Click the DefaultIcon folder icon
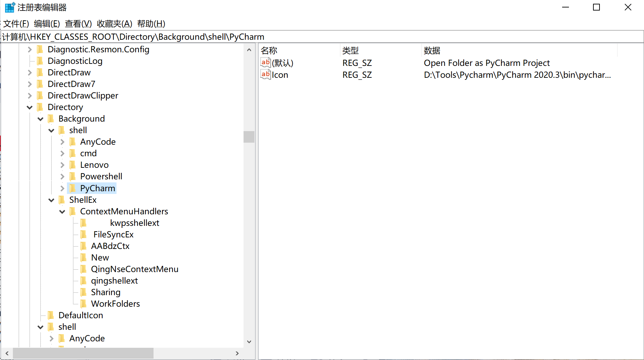This screenshot has width=644, height=360. coord(51,315)
